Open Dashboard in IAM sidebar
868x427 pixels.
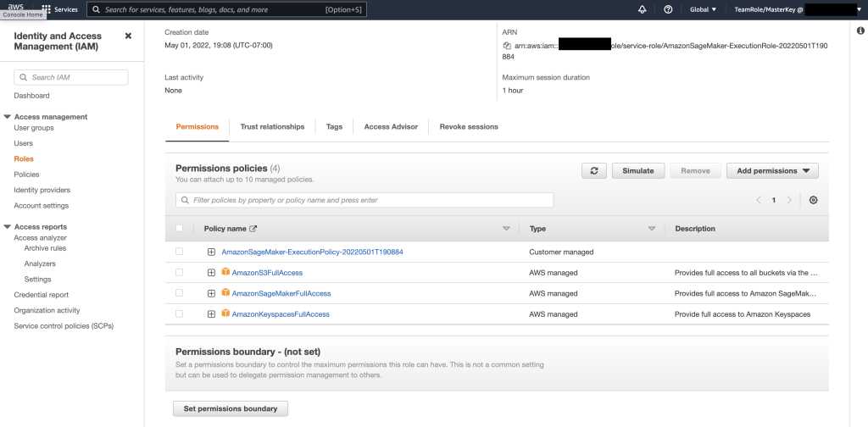click(31, 96)
